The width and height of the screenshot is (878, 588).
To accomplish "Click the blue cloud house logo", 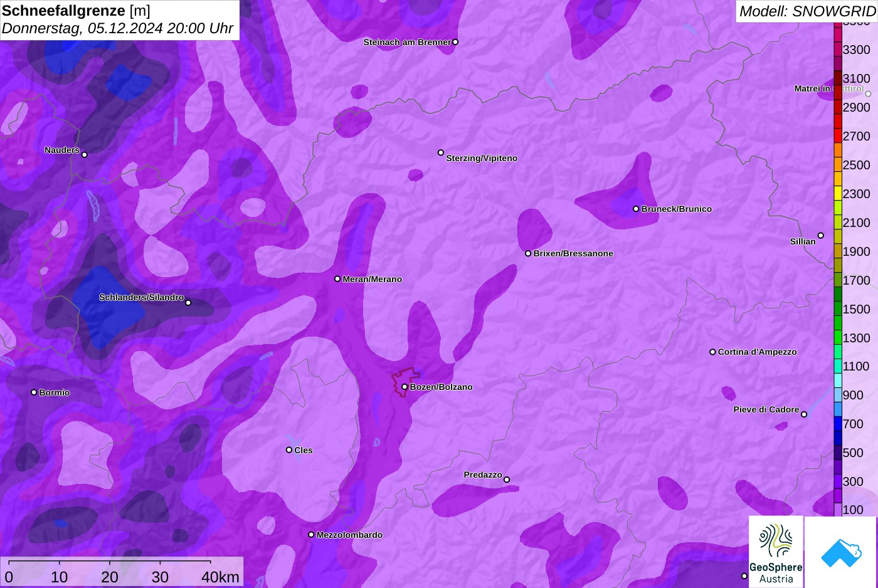I will pos(841,552).
